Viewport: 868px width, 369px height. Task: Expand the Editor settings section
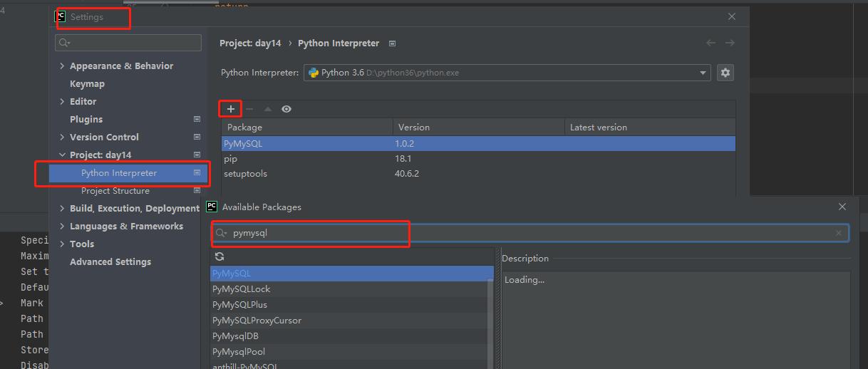pos(62,101)
